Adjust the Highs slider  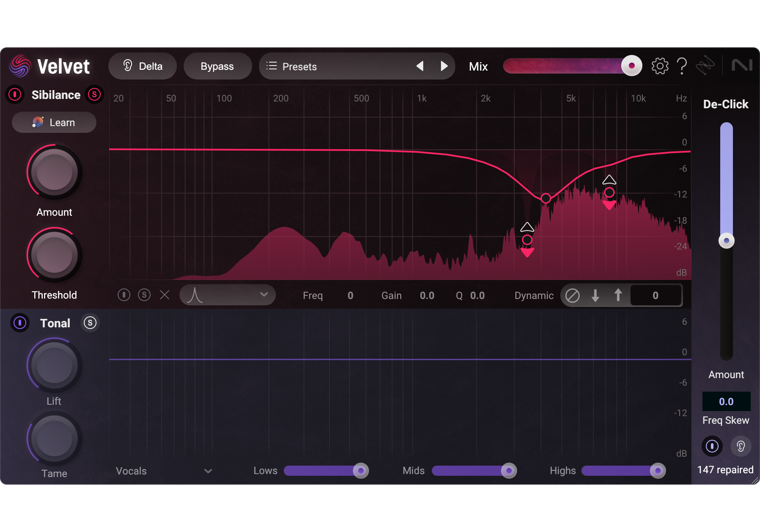[624, 471]
